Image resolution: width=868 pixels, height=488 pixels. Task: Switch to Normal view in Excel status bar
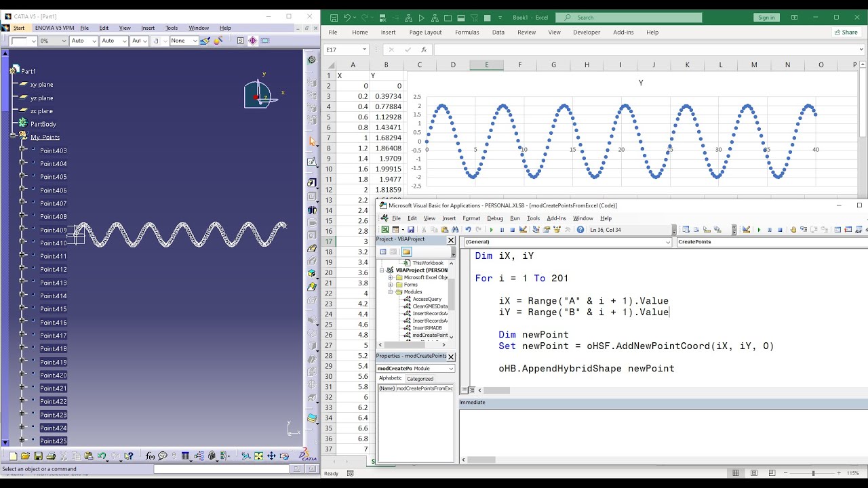736,473
